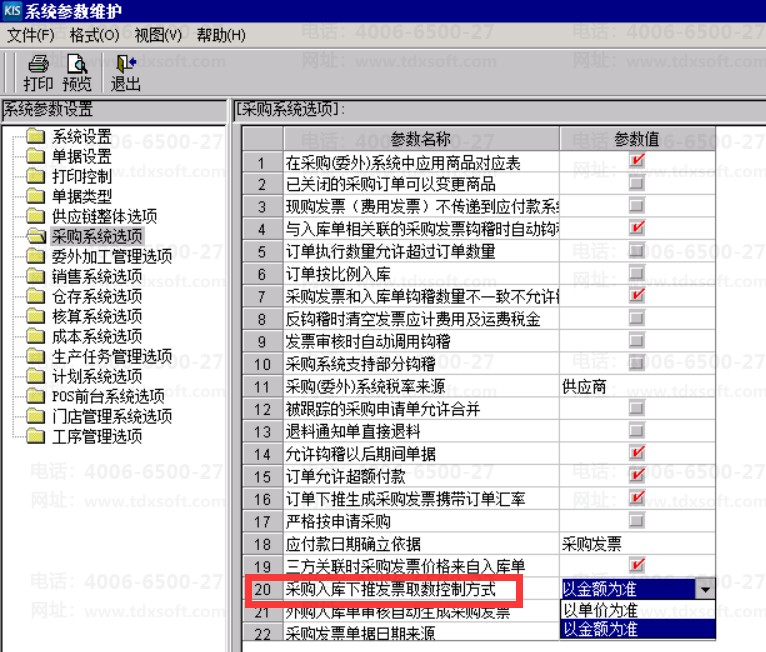Click 参数值 column header
The width and height of the screenshot is (766, 652).
pyautogui.click(x=637, y=139)
